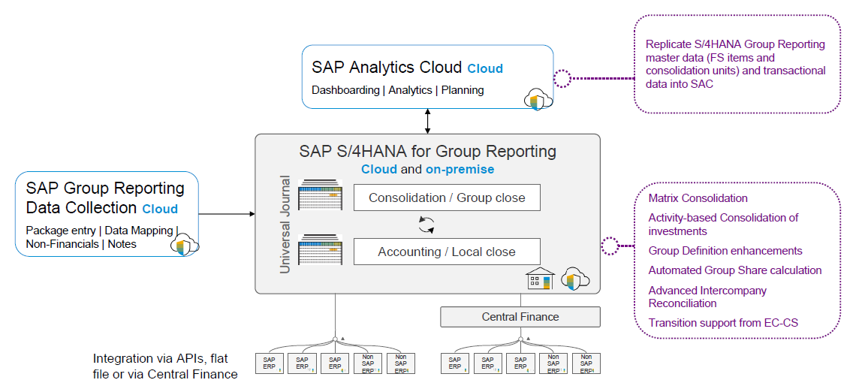Click the on-premise building icon in S/4HANA box
The height and width of the screenshot is (389, 868).
pos(540,279)
